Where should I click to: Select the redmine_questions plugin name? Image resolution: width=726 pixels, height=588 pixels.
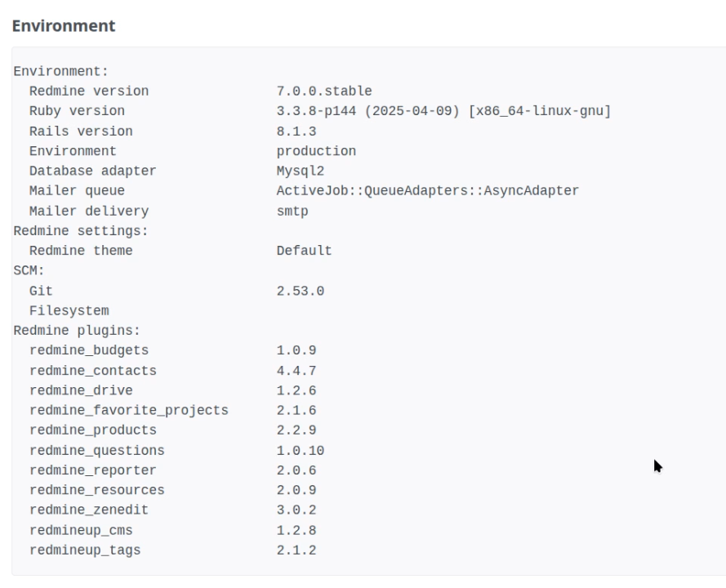pyautogui.click(x=96, y=451)
